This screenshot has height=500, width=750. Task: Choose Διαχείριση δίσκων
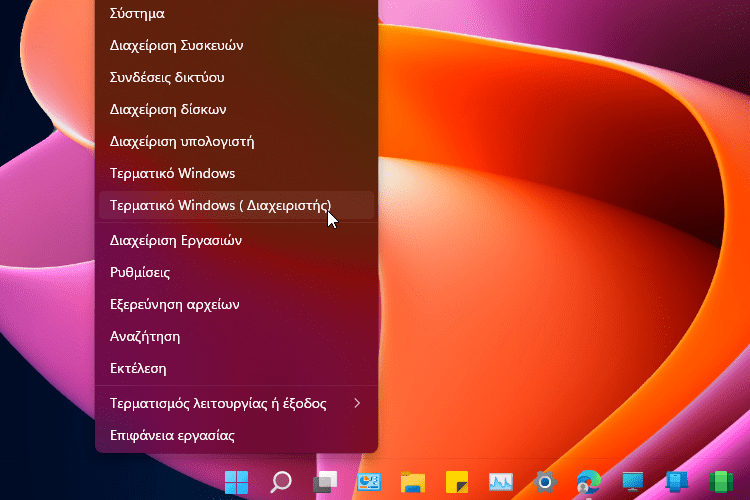[236, 110]
